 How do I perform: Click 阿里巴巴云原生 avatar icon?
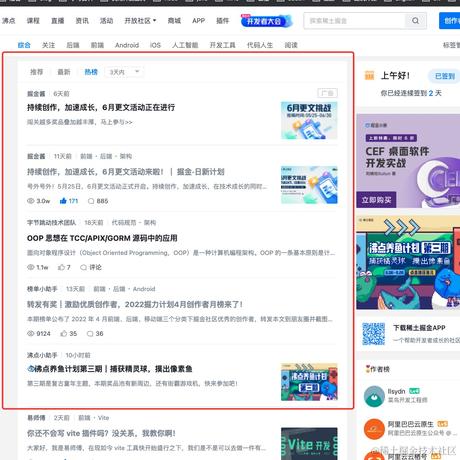click(374, 429)
